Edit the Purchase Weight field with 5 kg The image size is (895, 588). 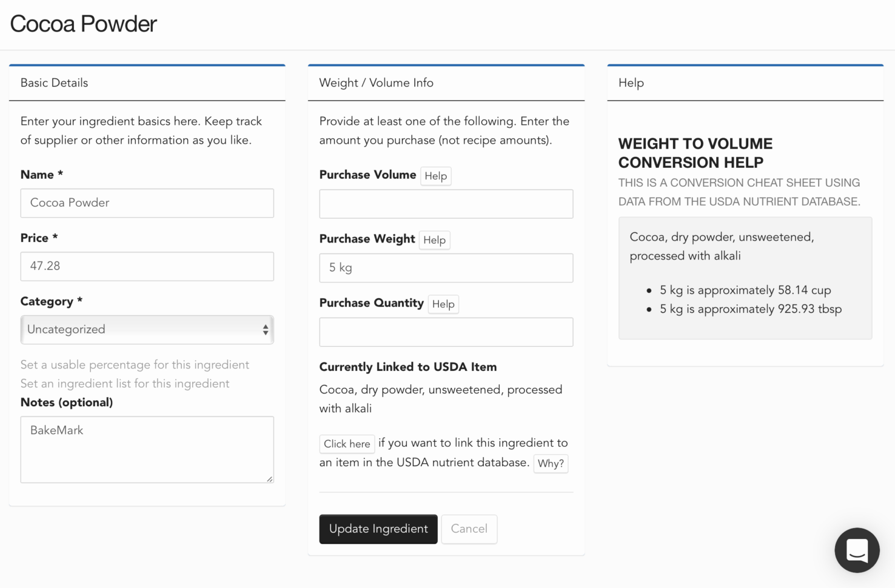446,268
